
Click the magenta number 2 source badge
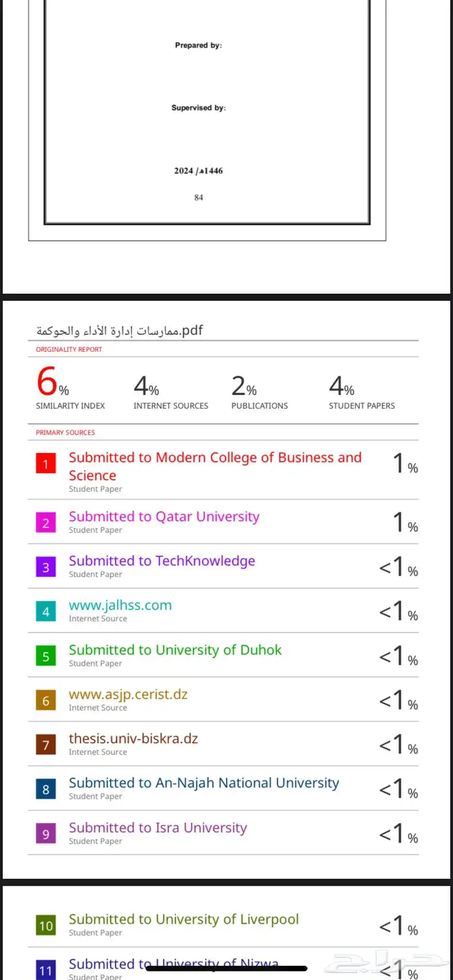point(45,523)
